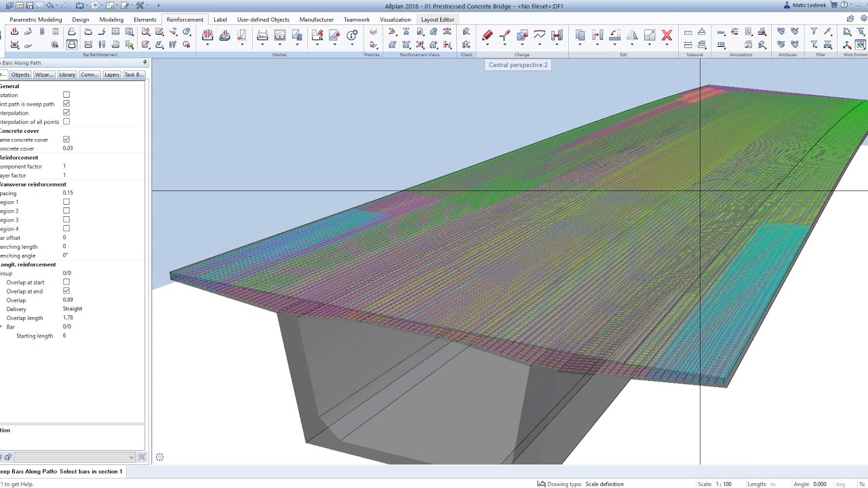Enable the Region 1 checkbox

pyautogui.click(x=66, y=202)
